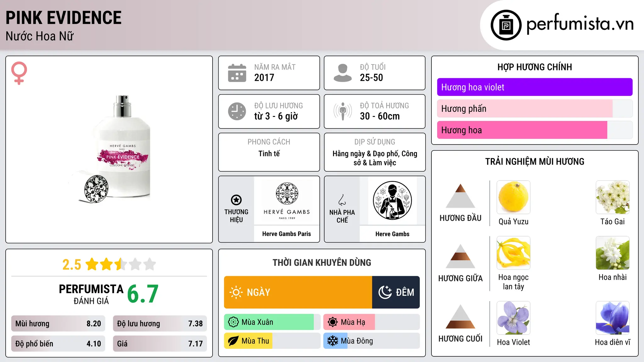Click the clock icon beside Độ lưu hương
Screen dimensions: 644x362
237,111
